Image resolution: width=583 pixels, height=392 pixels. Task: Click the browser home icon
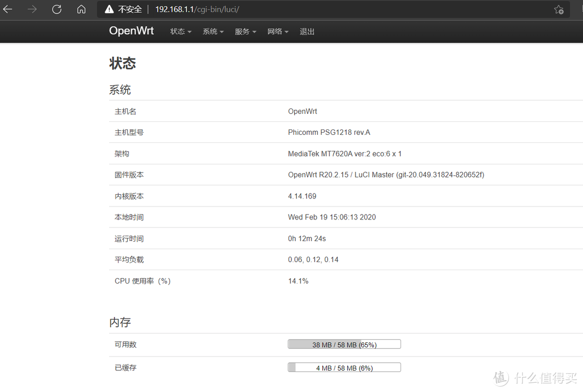pos(81,9)
